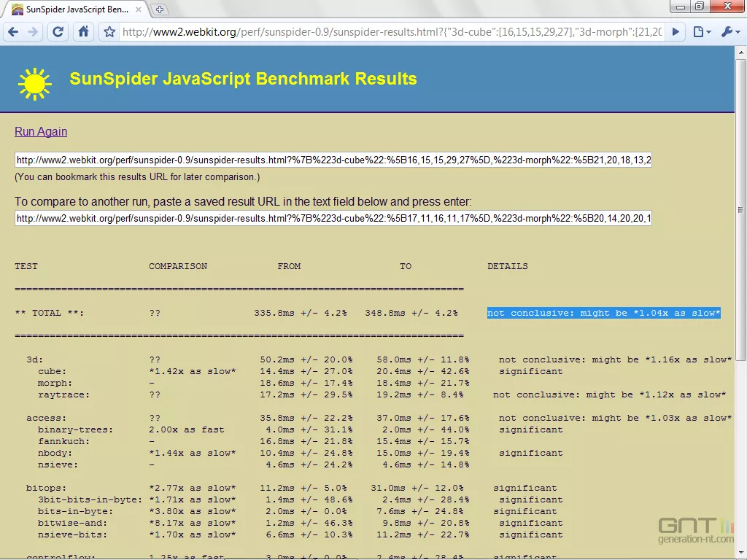Screen dimensions: 747x560
Task: Click the scrollbar up arrow
Action: [740, 52]
